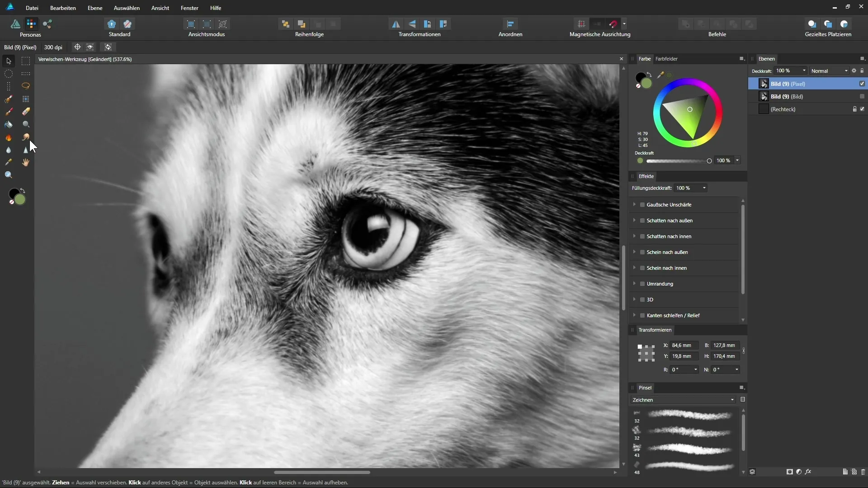This screenshot has width=868, height=488.
Task: Click the color opacity slider handle
Action: [x=709, y=161]
